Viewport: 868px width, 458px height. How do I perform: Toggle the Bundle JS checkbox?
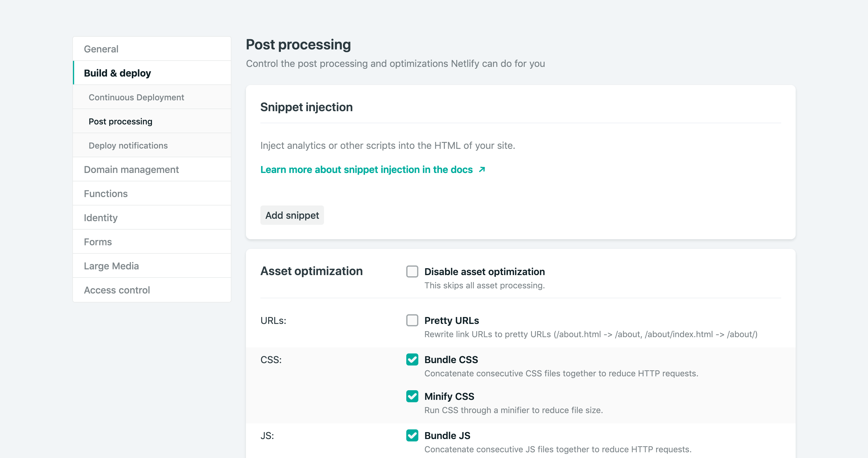[412, 435]
